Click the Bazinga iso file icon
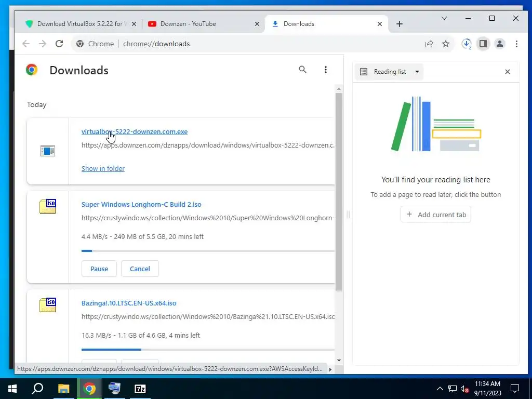Screen dimensions: 532x399 (48, 305)
